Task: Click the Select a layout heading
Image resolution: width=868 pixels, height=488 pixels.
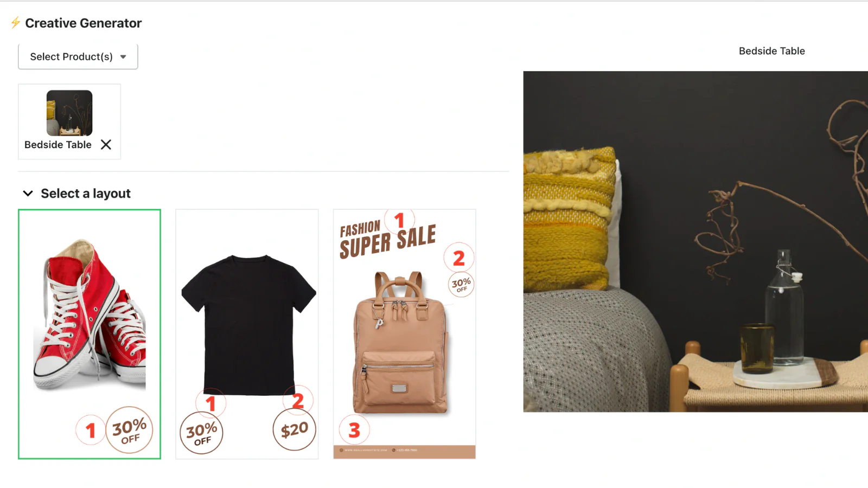Action: (86, 194)
